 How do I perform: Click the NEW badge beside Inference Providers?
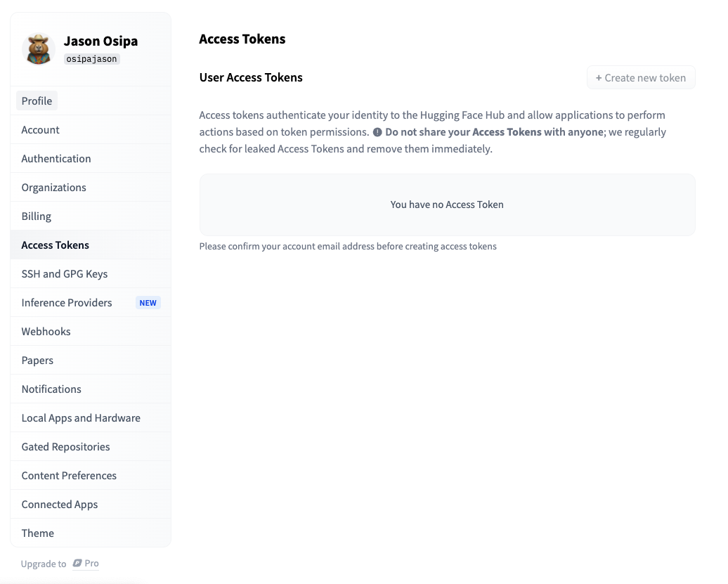click(148, 303)
